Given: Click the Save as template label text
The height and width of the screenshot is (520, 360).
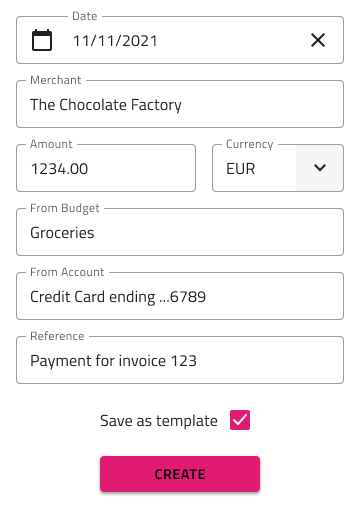Looking at the screenshot, I should (x=159, y=421).
